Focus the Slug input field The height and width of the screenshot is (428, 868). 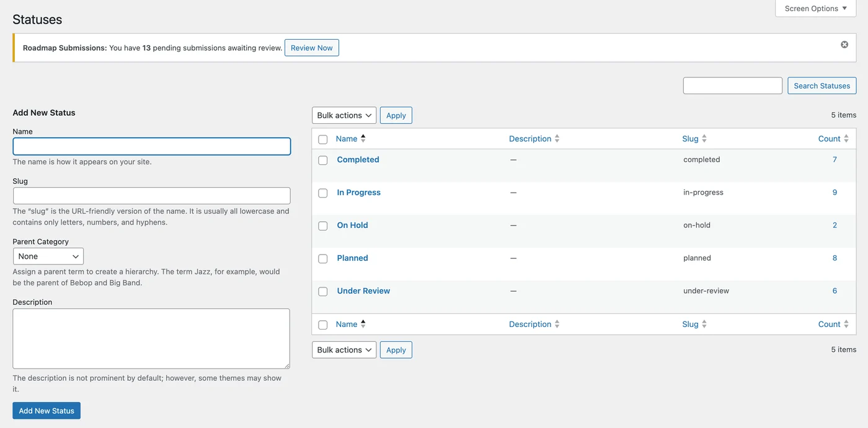pyautogui.click(x=152, y=196)
